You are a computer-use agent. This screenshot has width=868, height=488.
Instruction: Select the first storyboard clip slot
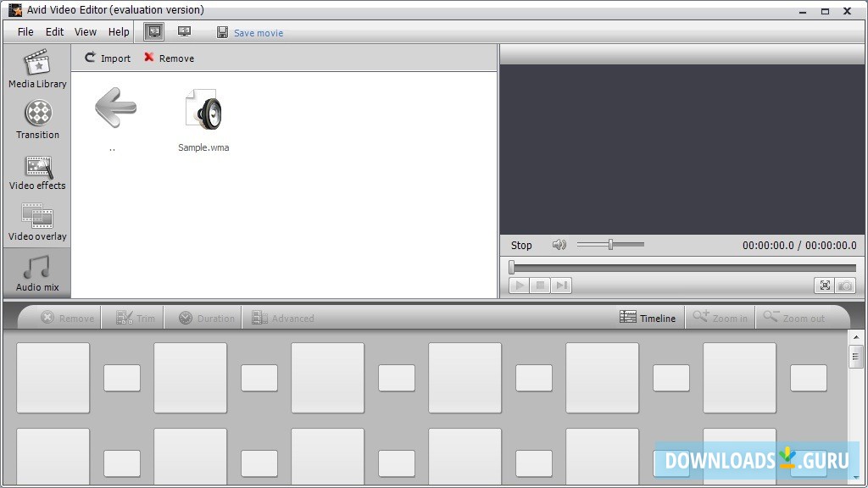point(53,378)
